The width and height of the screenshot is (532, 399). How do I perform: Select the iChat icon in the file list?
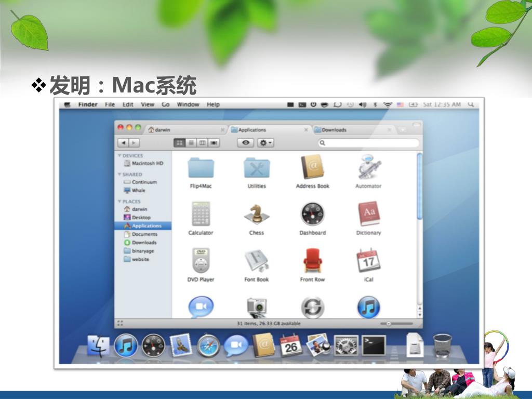coord(201,307)
